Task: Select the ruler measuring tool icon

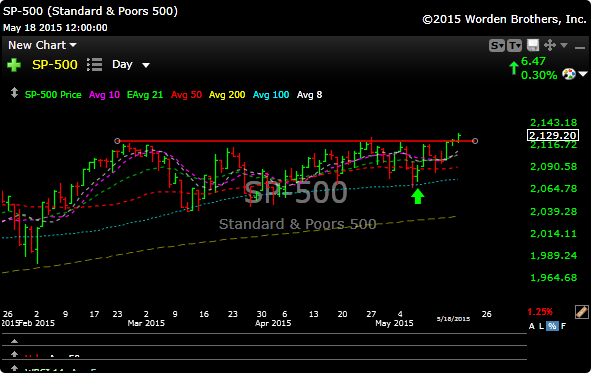Action: (582, 312)
